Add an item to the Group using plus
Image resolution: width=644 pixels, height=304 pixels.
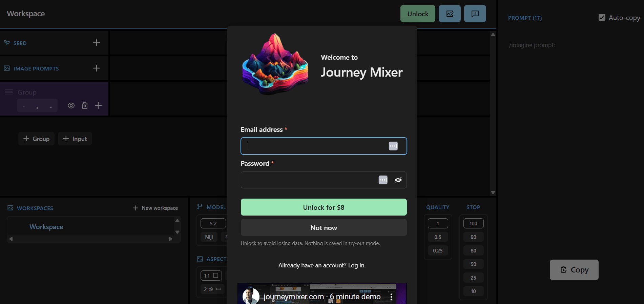tap(98, 105)
